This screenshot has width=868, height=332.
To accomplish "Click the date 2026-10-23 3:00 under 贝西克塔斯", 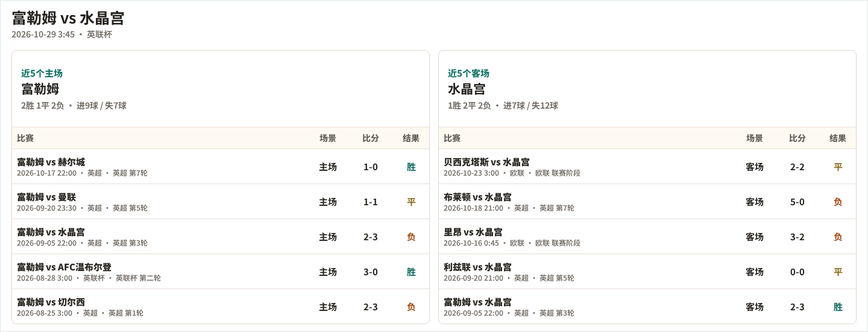I will tap(471, 173).
